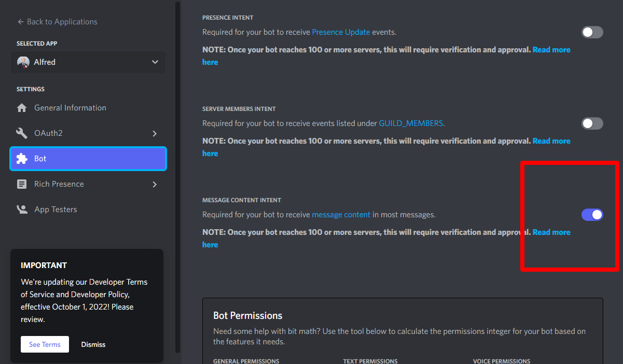Dismiss the Important notice

93,344
